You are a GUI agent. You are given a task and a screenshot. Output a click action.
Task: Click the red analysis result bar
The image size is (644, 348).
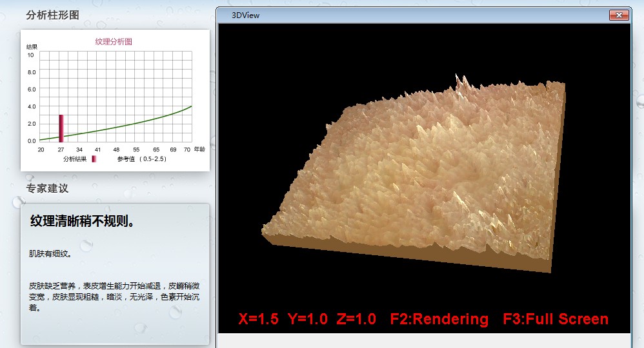point(61,128)
